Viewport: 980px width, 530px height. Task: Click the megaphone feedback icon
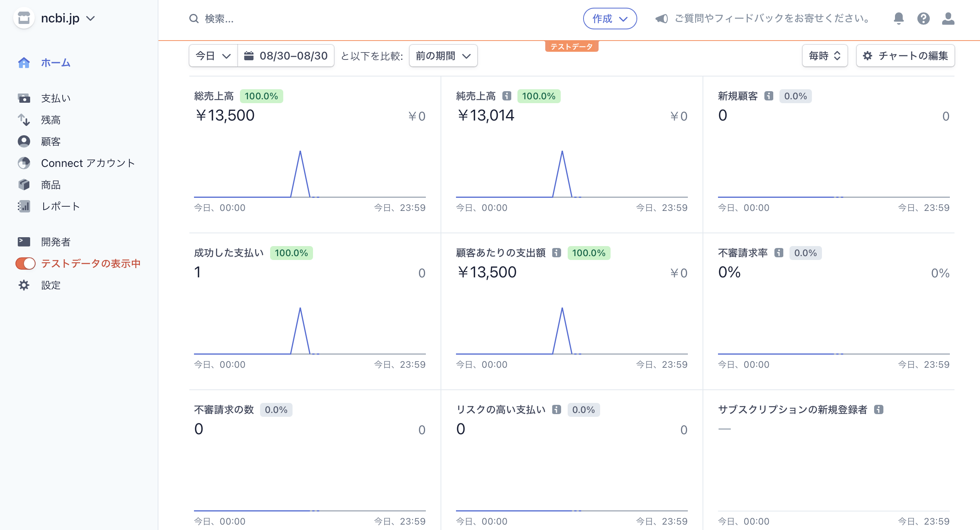coord(662,19)
